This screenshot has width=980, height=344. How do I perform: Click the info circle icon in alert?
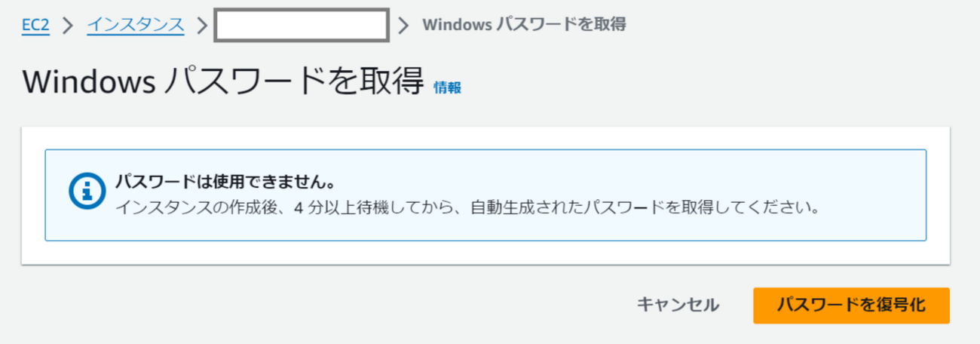click(86, 192)
